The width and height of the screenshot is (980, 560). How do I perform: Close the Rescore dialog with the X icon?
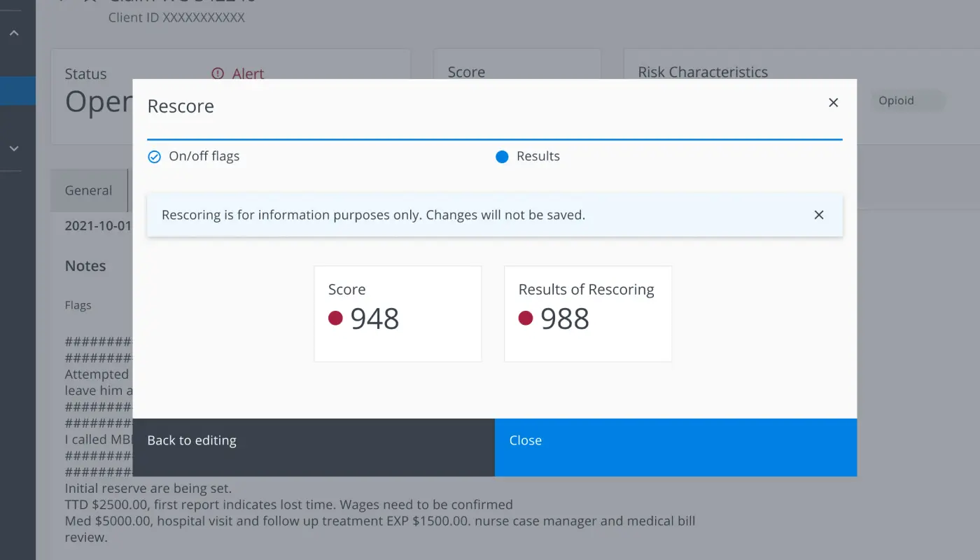(x=833, y=103)
